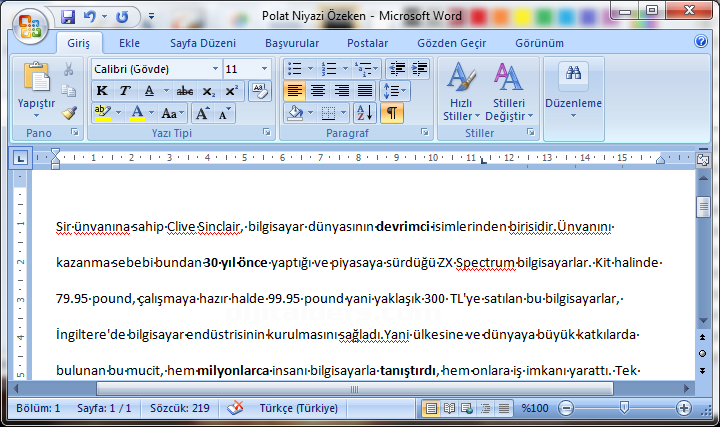Toggle superscript x² formatting
Viewport: 720px width, 427px height.
pyautogui.click(x=232, y=91)
